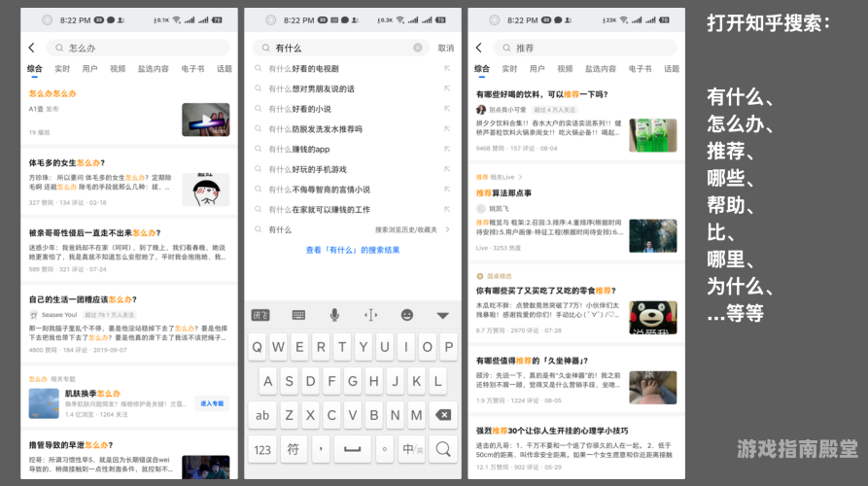
Task: Tap keyboard cursor move icon
Action: point(371,315)
